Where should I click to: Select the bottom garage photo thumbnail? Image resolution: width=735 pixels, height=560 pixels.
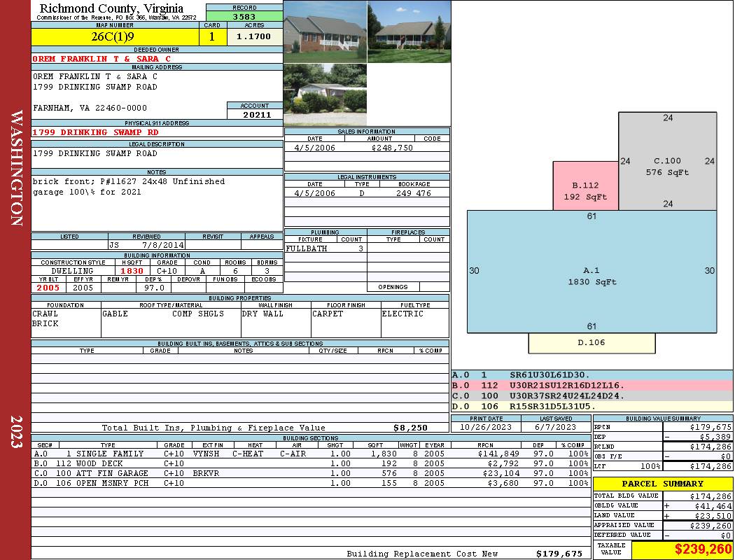[x=325, y=94]
